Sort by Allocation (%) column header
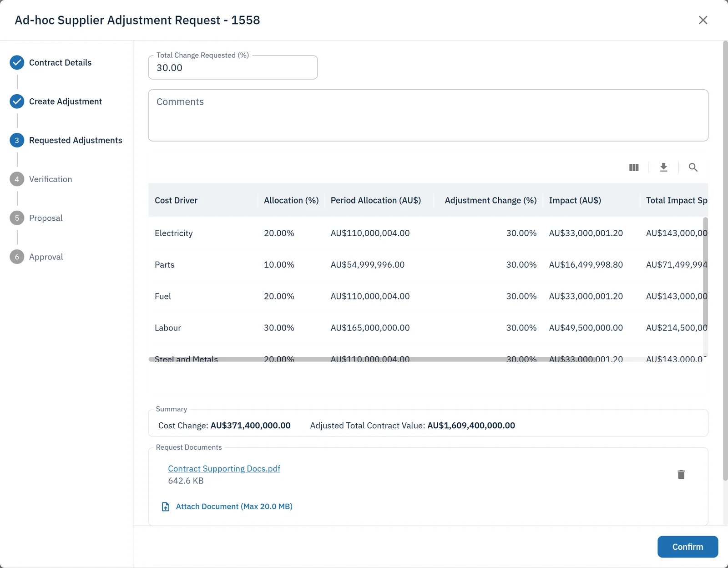This screenshot has width=728, height=568. click(291, 200)
